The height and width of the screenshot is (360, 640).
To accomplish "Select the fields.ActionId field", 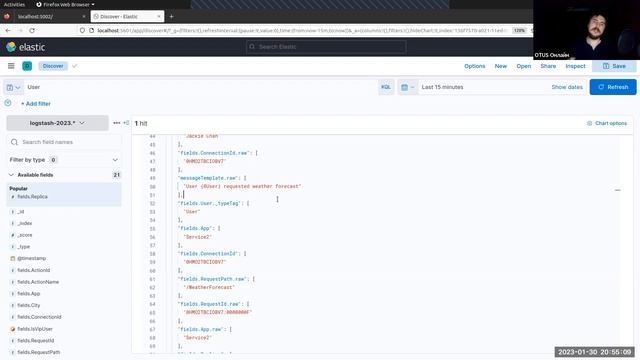I will (x=33, y=270).
